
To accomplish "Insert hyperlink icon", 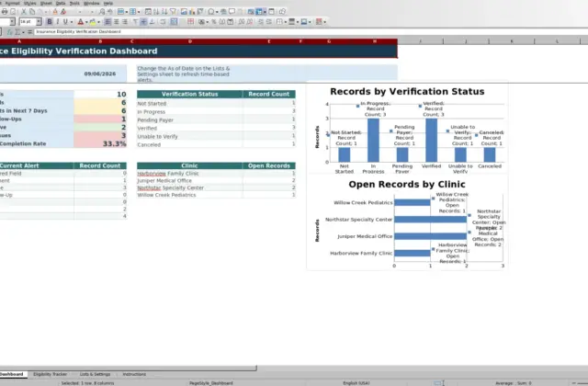I will pyautogui.click(x=223, y=12).
